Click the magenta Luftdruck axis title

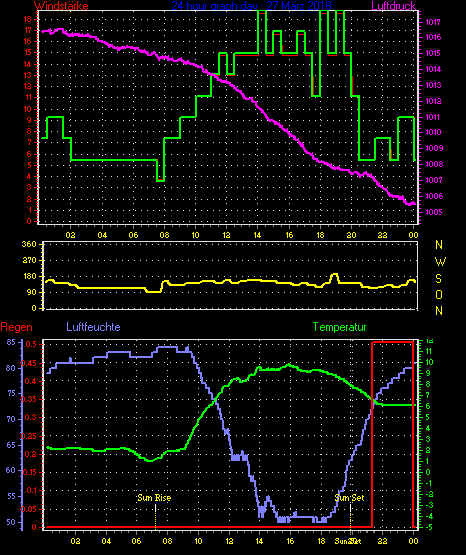pos(393,6)
